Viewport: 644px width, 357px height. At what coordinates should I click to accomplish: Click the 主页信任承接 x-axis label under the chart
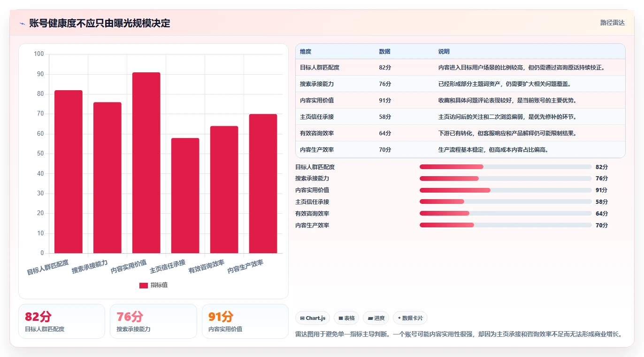pyautogui.click(x=168, y=266)
